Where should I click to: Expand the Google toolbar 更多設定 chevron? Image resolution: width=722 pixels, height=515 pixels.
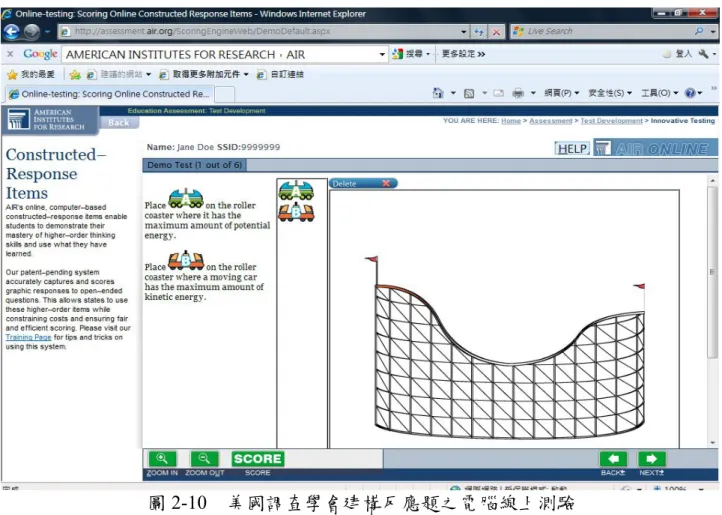click(x=481, y=54)
